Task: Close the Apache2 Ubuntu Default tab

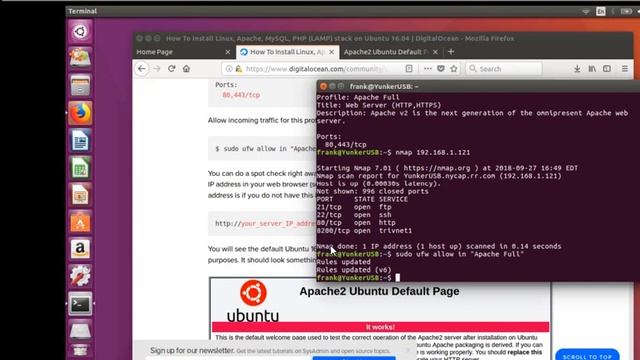Action: pos(435,52)
